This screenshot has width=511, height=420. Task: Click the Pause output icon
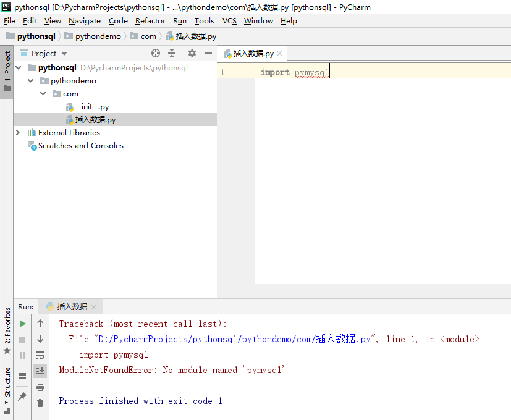[22, 355]
